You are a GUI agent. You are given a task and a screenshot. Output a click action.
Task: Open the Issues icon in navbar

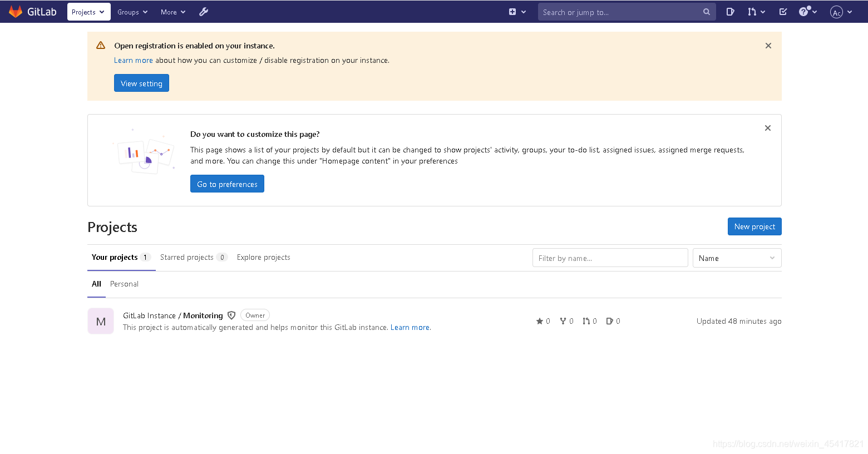pos(730,12)
